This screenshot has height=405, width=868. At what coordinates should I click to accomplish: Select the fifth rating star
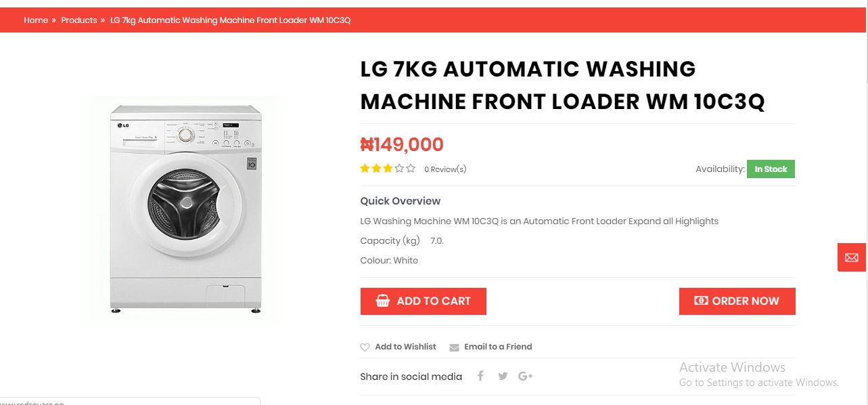(x=411, y=169)
